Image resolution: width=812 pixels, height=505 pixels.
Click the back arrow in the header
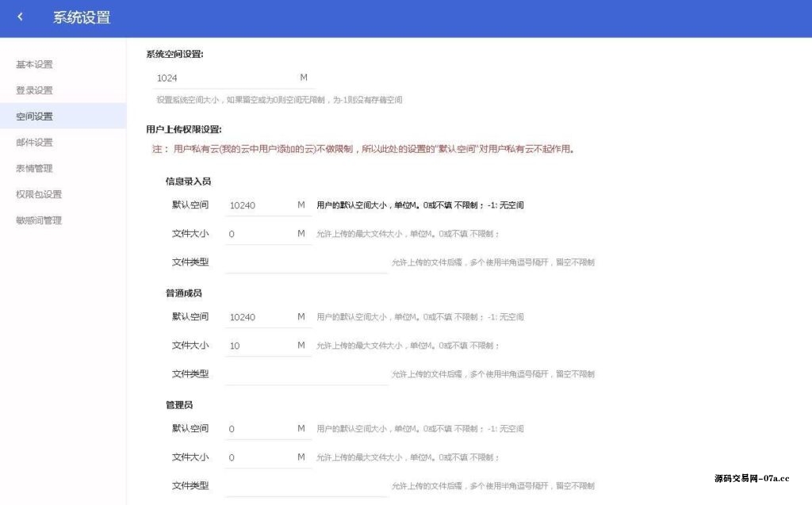pyautogui.click(x=20, y=17)
